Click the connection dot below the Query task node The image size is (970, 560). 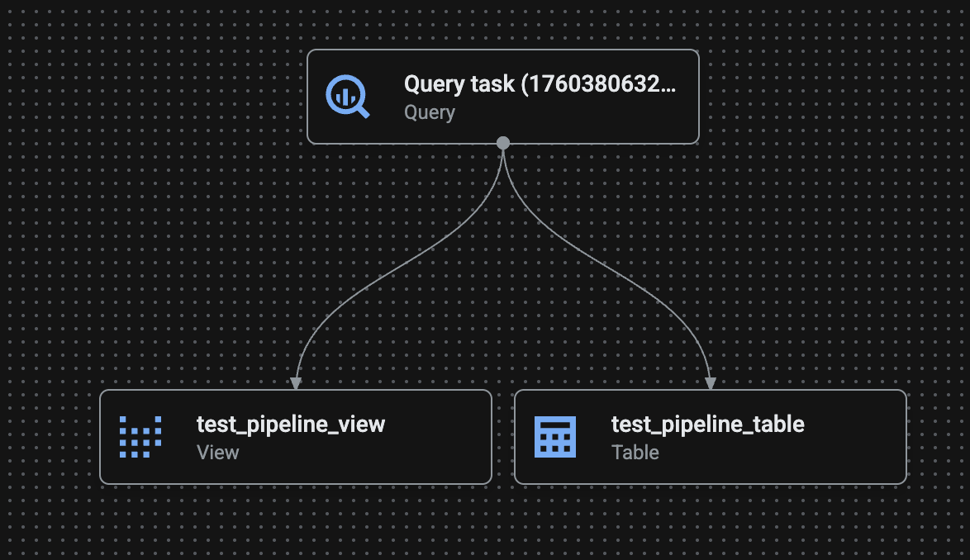click(503, 143)
